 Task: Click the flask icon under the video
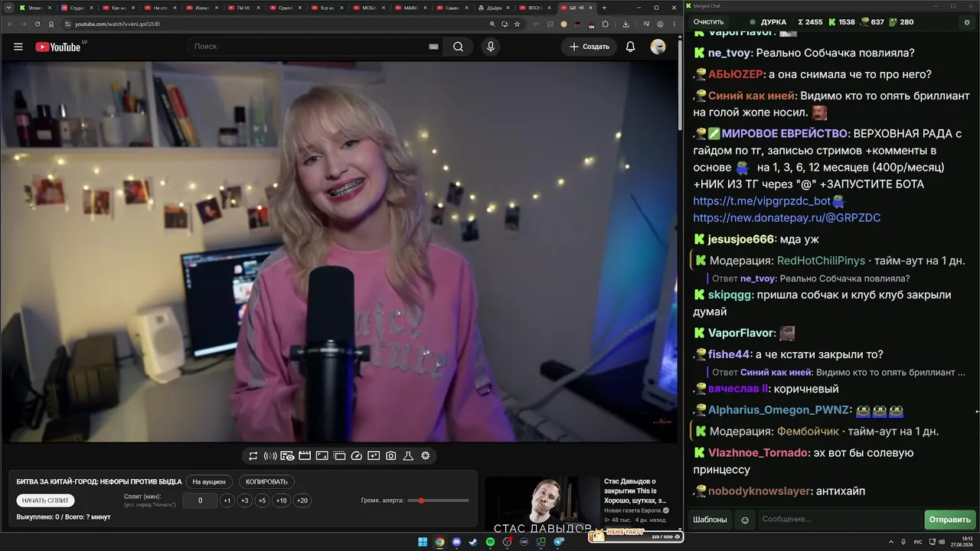[x=408, y=456]
